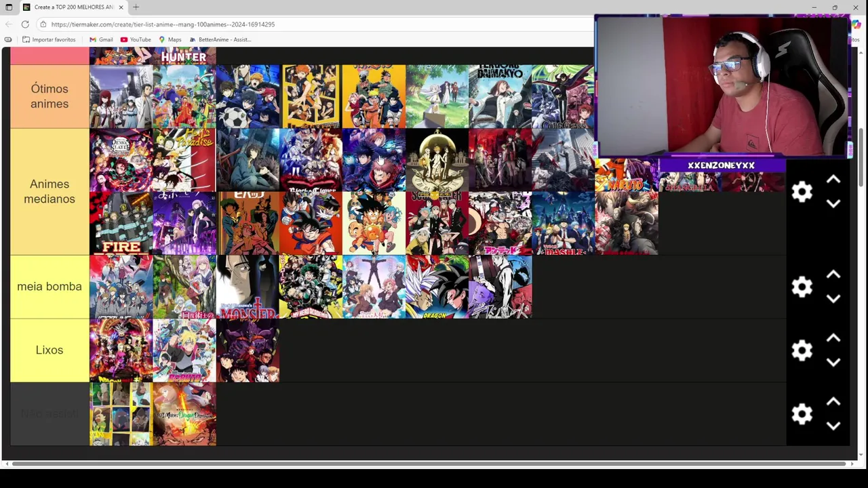Click the Lixos tier label

click(x=50, y=350)
